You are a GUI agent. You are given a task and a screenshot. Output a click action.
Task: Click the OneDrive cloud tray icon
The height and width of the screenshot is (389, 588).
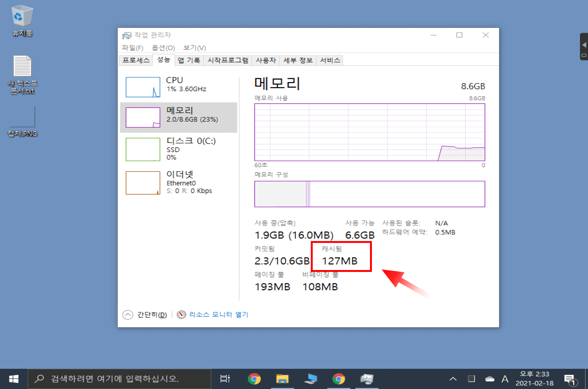[489, 379]
